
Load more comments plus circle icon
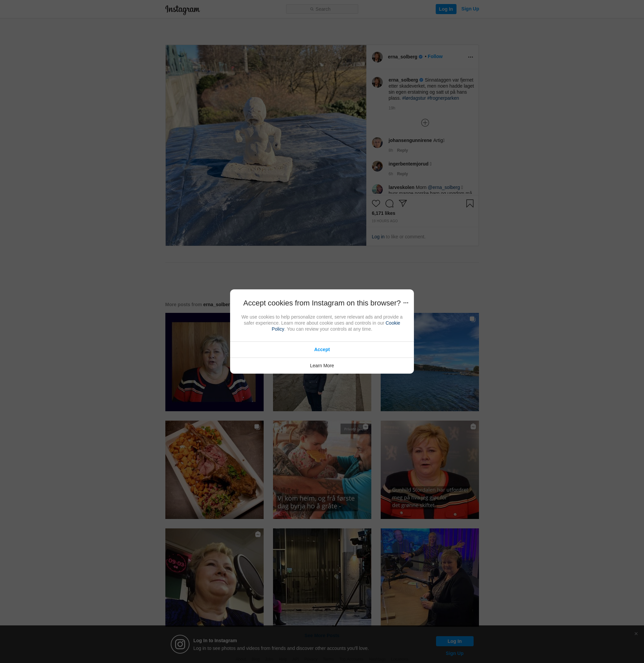[425, 123]
